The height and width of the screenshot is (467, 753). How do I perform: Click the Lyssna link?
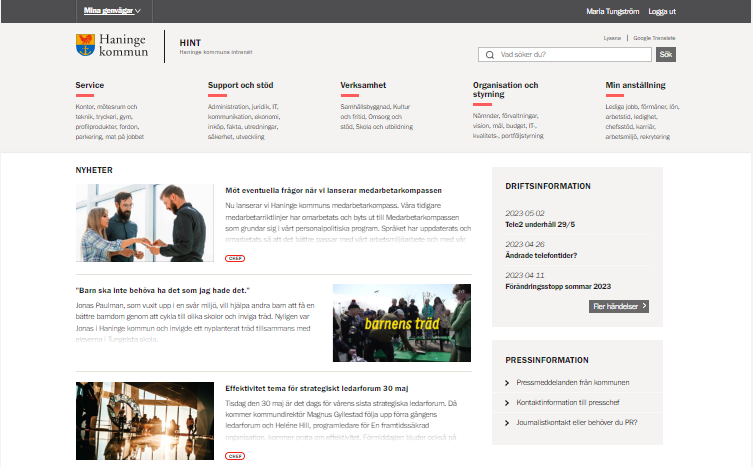point(612,37)
